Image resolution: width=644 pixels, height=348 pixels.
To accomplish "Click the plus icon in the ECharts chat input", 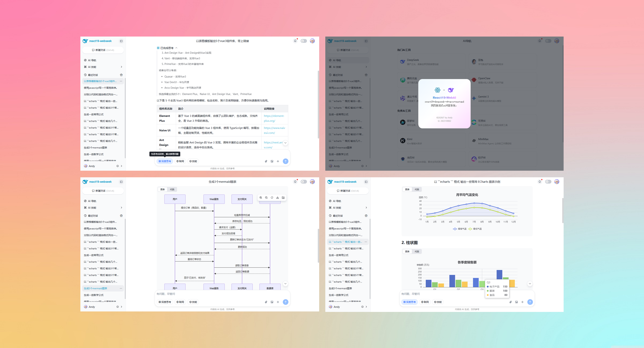I will 522,302.
